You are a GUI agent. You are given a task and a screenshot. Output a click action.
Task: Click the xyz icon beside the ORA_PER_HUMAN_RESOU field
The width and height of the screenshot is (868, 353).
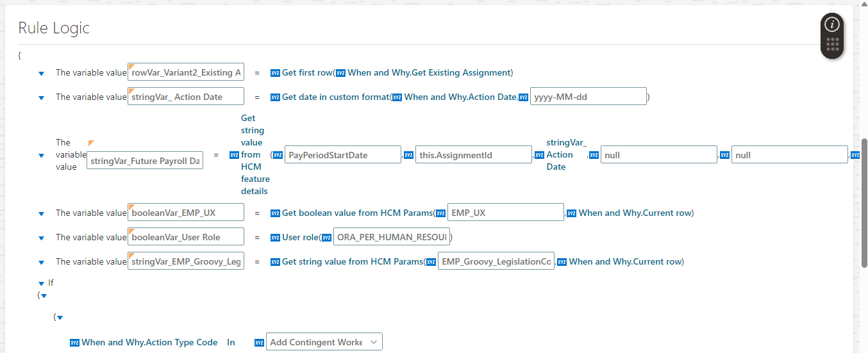326,238
